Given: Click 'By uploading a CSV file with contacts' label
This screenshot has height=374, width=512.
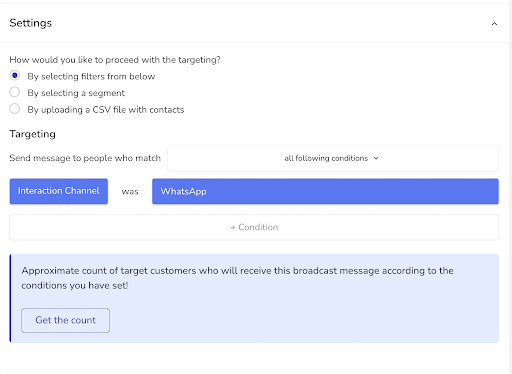Looking at the screenshot, I should 106,110.
